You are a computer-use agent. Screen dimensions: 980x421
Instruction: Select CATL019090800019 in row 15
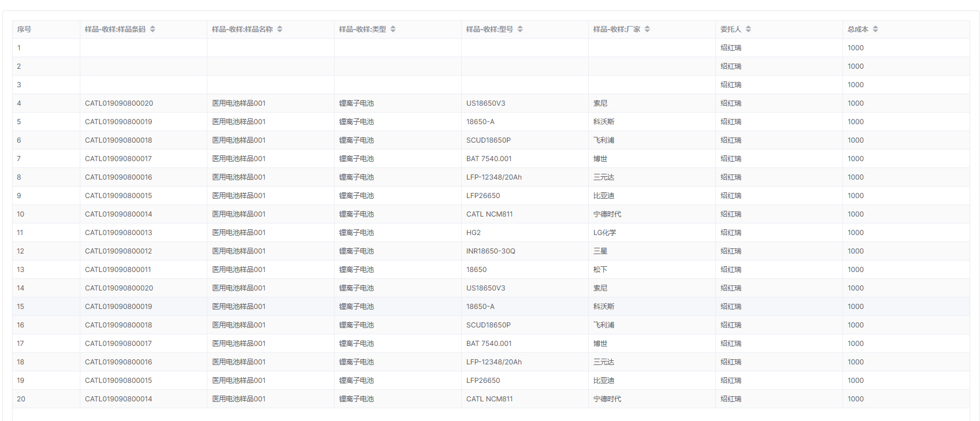point(118,307)
